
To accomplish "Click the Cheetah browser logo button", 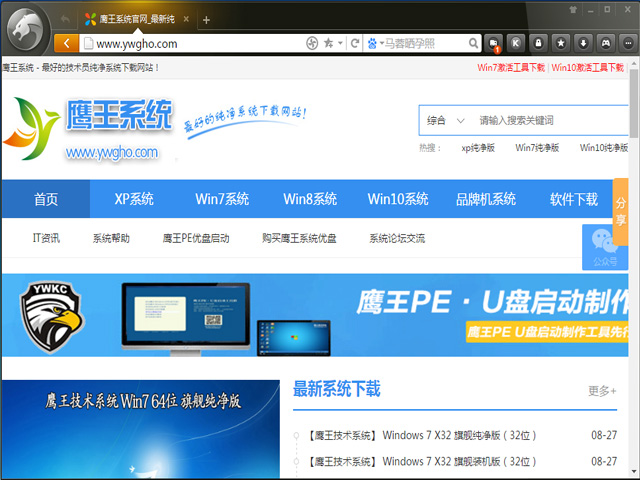I will pyautogui.click(x=25, y=29).
